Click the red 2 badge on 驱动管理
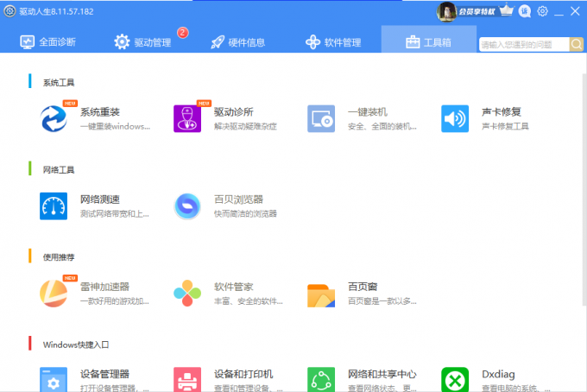The height and width of the screenshot is (392, 587). coord(183,33)
